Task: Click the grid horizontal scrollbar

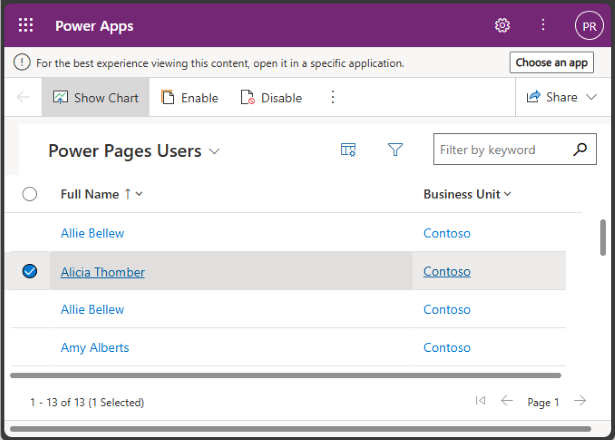Action: [x=286, y=375]
